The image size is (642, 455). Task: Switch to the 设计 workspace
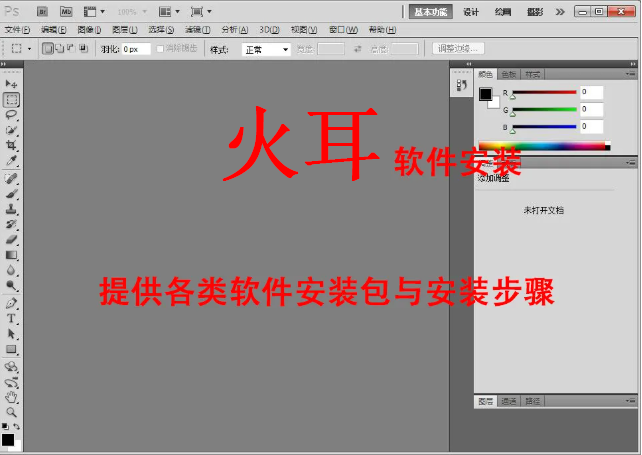tap(471, 12)
